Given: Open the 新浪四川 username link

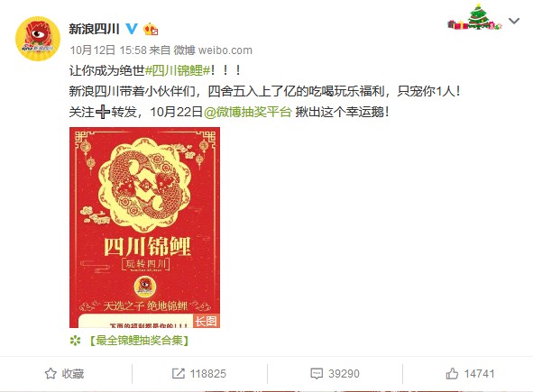Looking at the screenshot, I should point(94,29).
